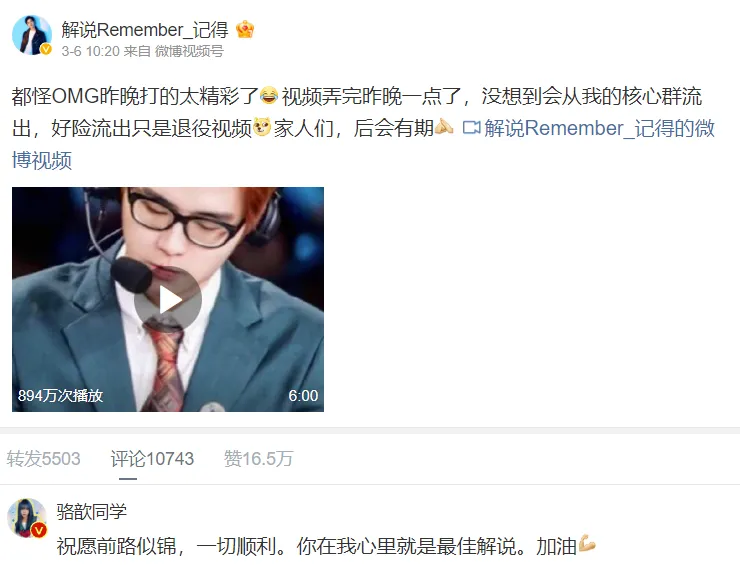Click the video camera link icon
Image resolution: width=740 pixels, height=565 pixels.
[471, 128]
